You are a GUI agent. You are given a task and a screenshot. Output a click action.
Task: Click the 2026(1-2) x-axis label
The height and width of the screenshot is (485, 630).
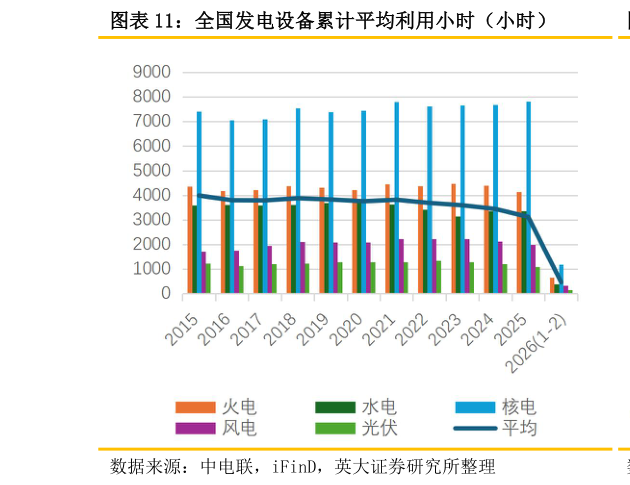[535, 340]
